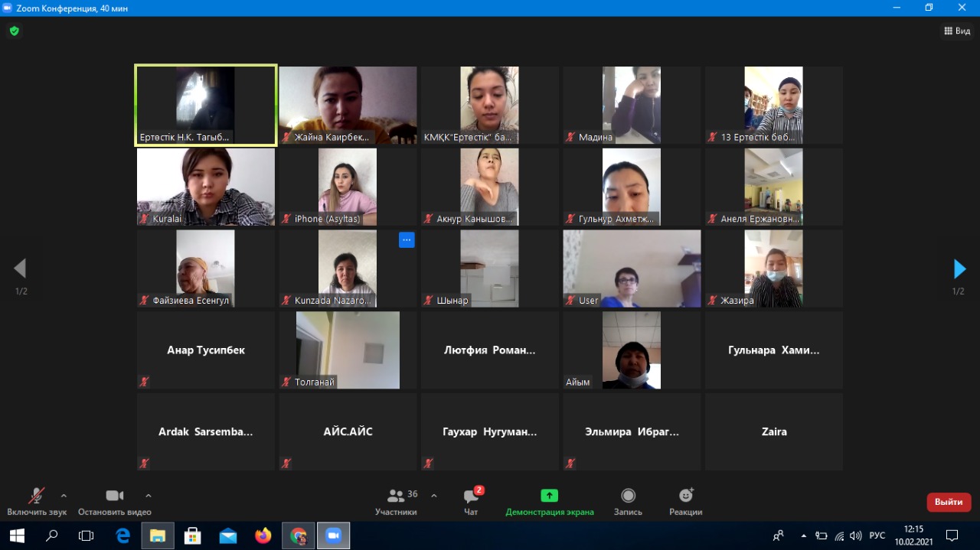Open Zoom from the Windows taskbar
980x550 pixels.
pyautogui.click(x=333, y=535)
